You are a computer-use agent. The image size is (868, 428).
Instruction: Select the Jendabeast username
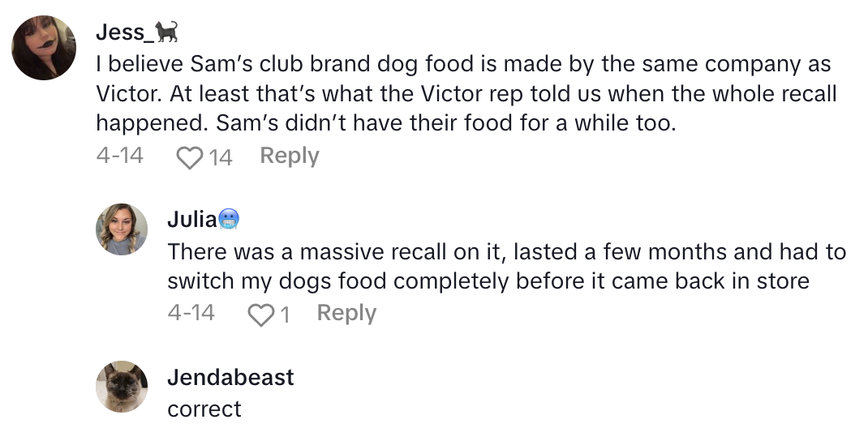click(x=230, y=377)
